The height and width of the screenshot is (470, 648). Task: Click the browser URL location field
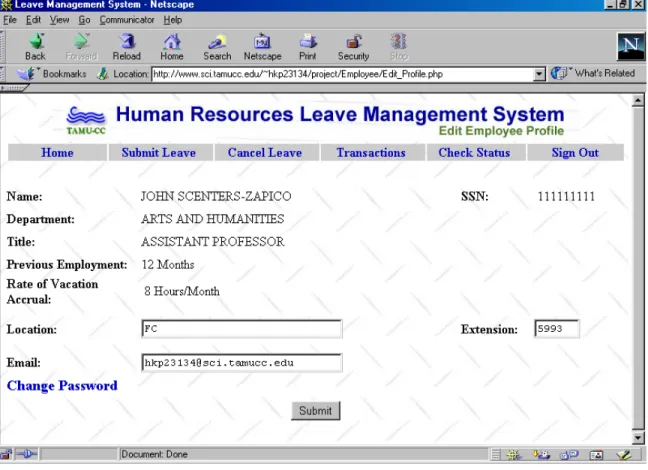[343, 74]
